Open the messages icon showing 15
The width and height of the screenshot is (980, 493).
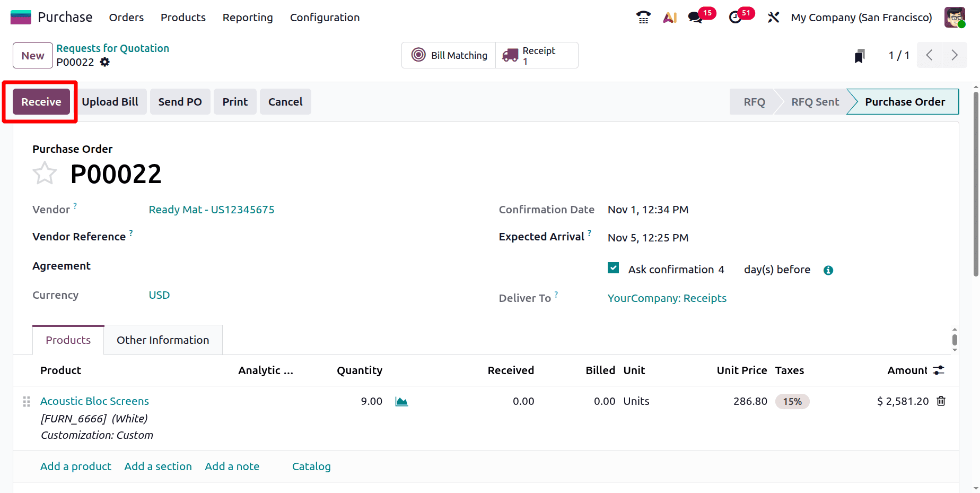[695, 17]
